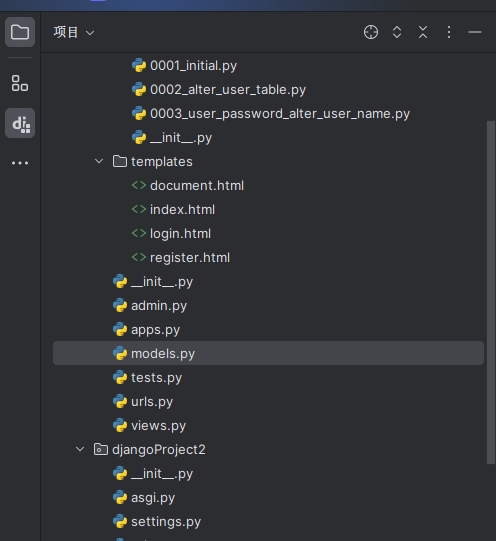This screenshot has height=541, width=496.
Task: Click the project tree vertical scrollbar
Action: click(491, 293)
